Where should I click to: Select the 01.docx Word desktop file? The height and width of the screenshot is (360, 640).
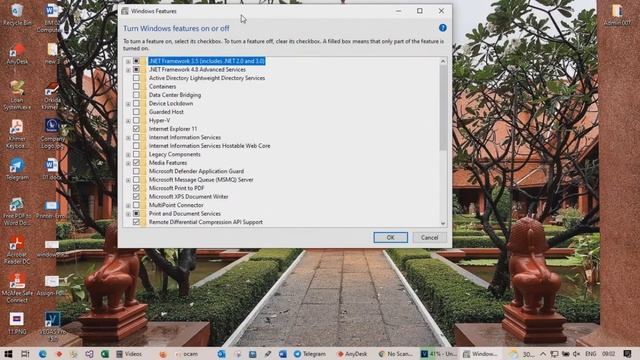51,169
